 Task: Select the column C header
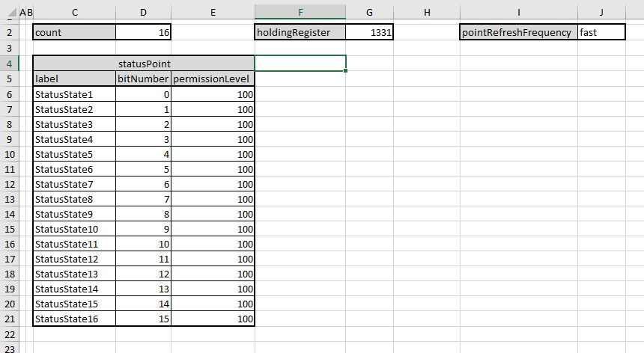tap(74, 12)
